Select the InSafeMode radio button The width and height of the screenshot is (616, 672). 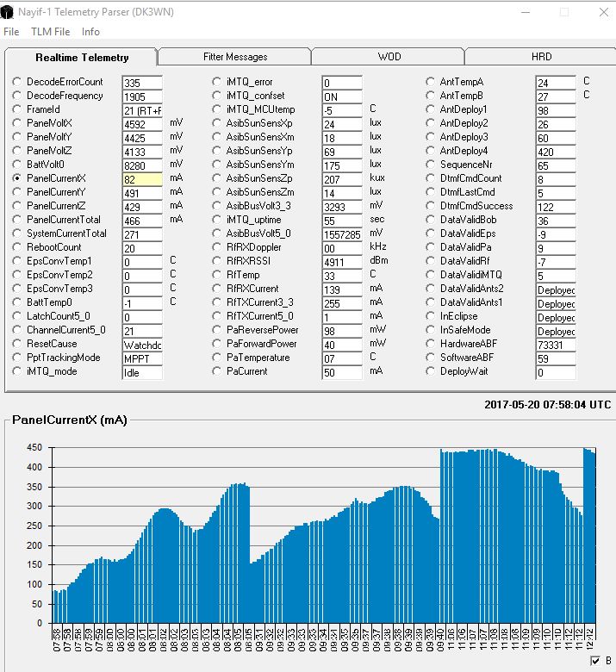431,330
